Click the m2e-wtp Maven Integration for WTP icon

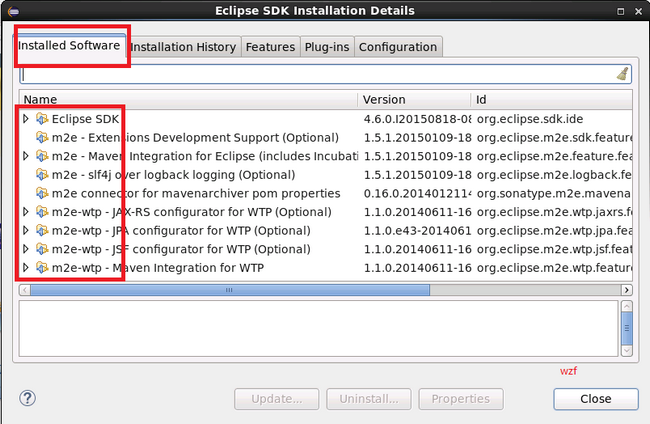tap(42, 268)
